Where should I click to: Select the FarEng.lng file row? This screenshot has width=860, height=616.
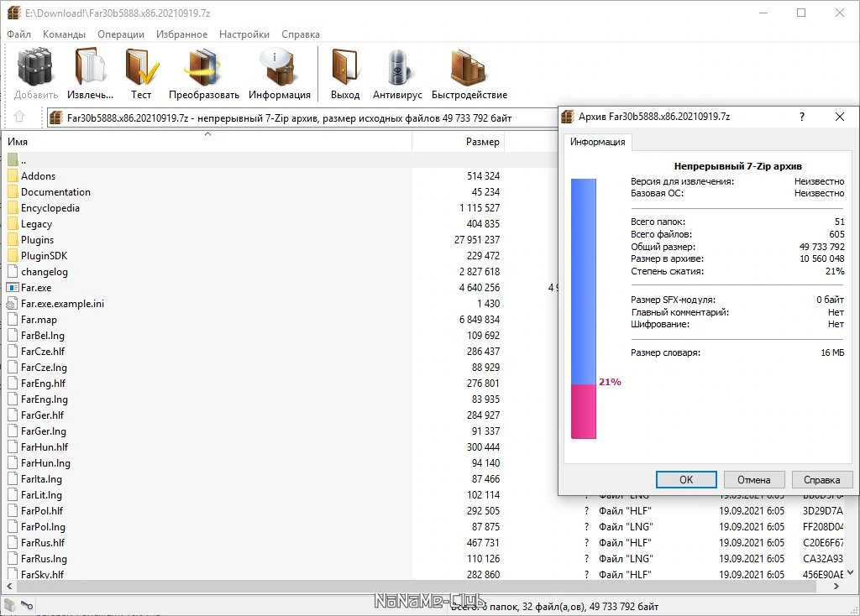tap(280, 399)
